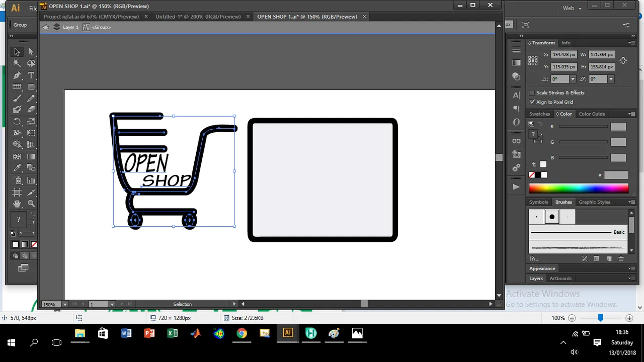Viewport: 644px width, 362px height.
Task: Open the Color panel options menu
Action: point(631,114)
